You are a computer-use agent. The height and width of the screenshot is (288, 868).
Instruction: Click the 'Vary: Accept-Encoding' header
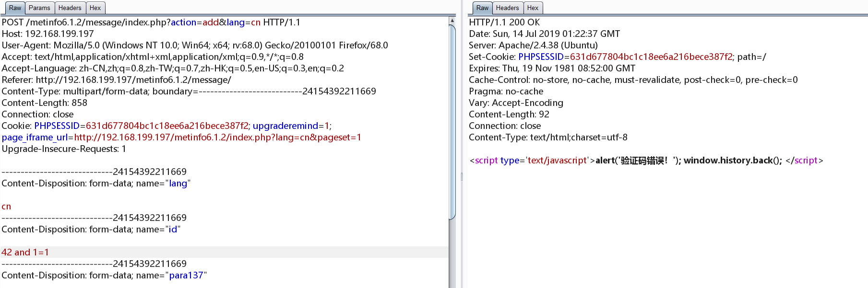point(516,103)
